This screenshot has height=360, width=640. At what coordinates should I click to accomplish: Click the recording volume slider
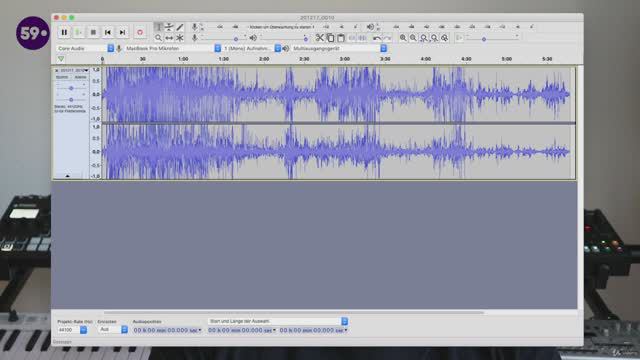pos(224,38)
